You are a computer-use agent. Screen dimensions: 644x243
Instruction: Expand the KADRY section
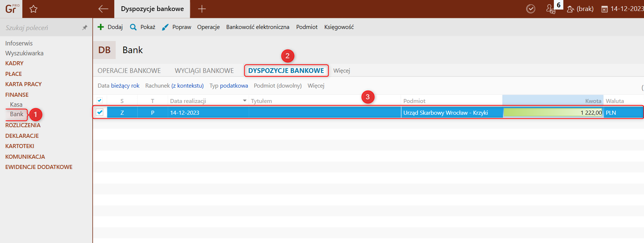pyautogui.click(x=14, y=63)
